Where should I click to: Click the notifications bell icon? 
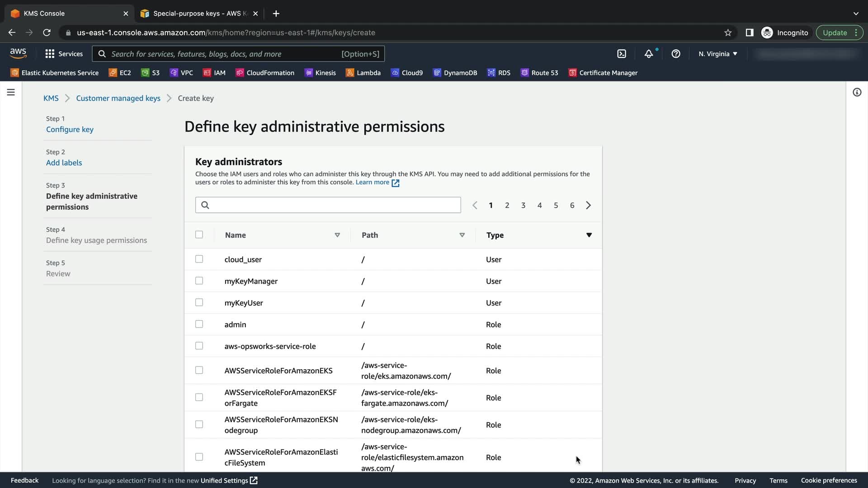(649, 54)
